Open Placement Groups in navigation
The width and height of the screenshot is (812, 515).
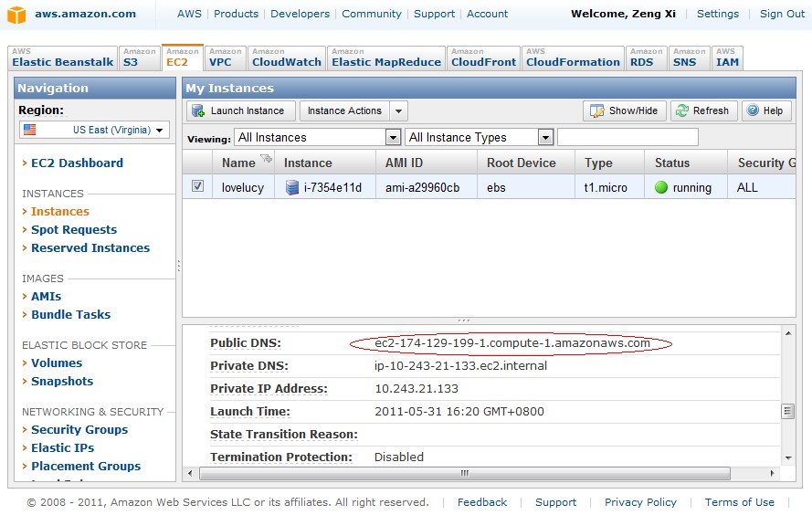(x=86, y=466)
